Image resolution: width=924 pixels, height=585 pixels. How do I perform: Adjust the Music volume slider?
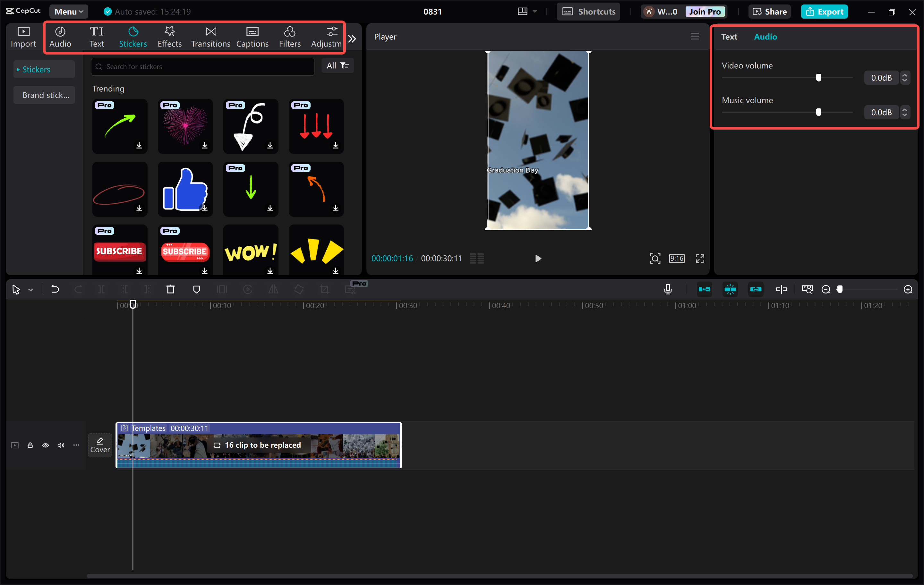[x=818, y=112]
